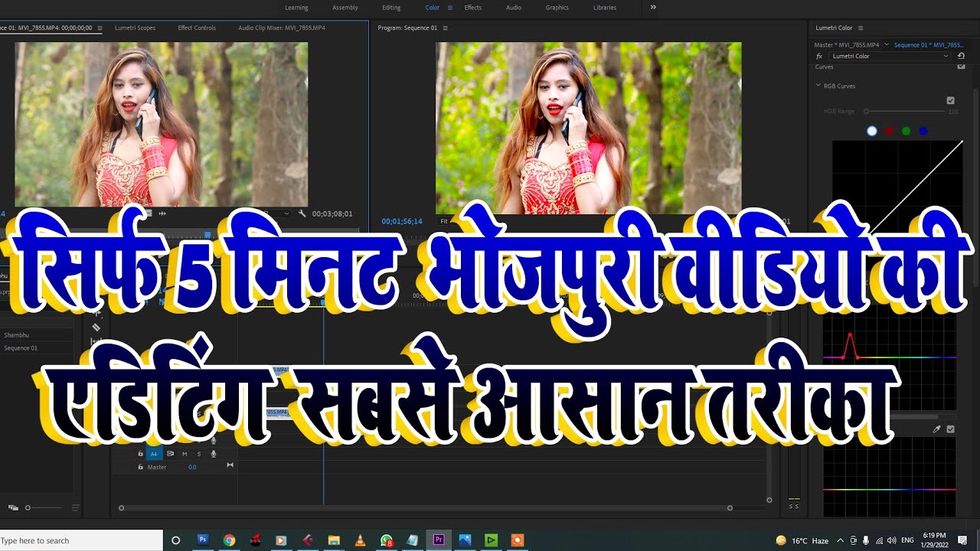
Task: Switch to Premiere Pro taskbar icon
Action: 439,540
